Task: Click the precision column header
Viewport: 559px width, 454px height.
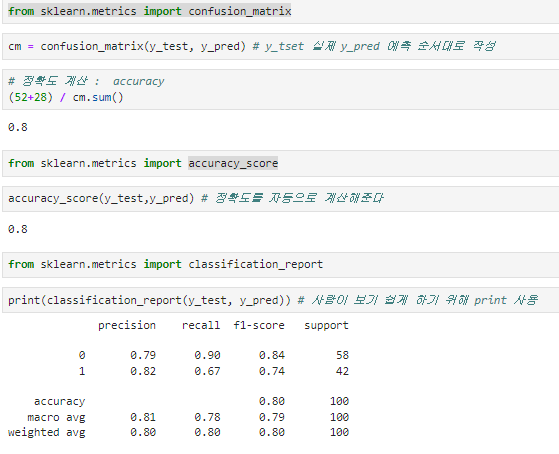Action: point(127,326)
